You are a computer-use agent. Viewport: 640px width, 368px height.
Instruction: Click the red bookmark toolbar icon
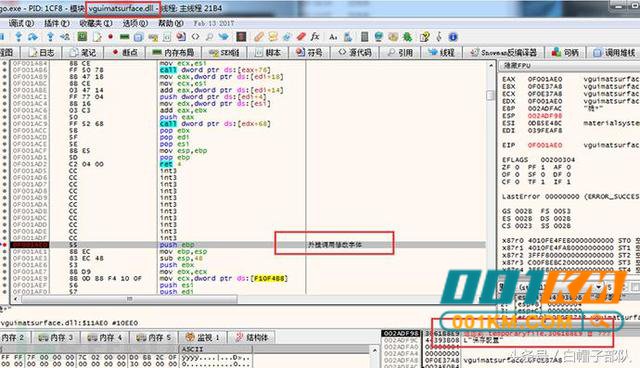pyautogui.click(x=302, y=37)
